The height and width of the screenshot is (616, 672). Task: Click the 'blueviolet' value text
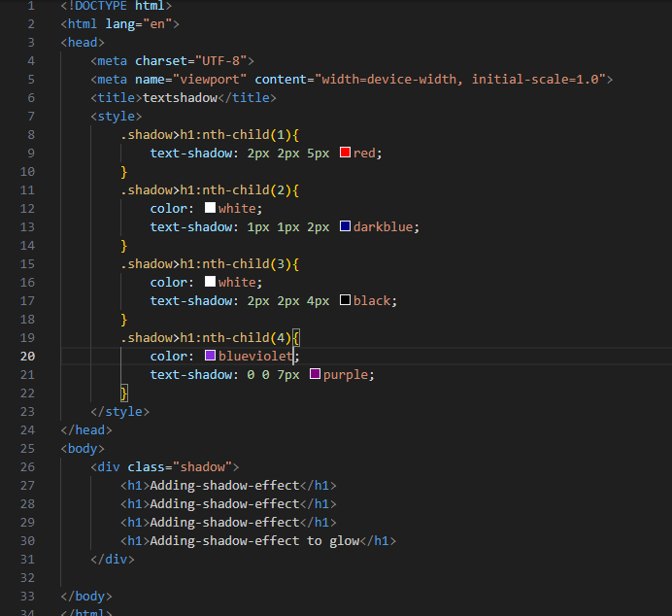(255, 357)
